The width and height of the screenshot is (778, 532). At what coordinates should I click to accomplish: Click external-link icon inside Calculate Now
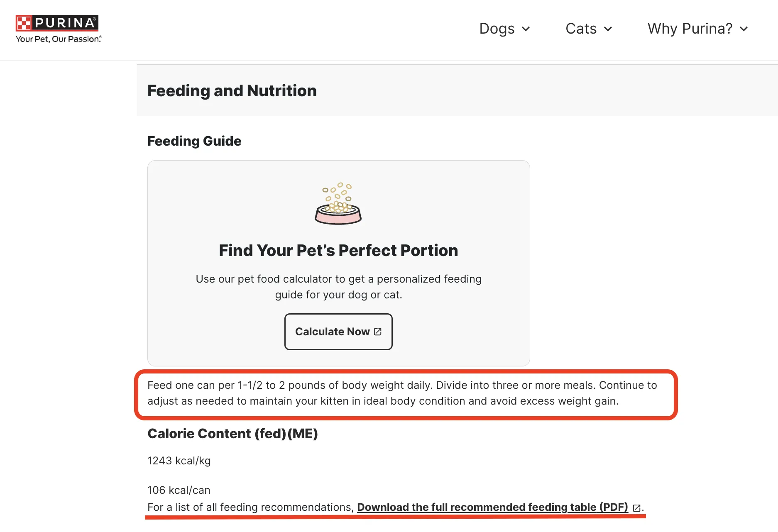coord(378,332)
